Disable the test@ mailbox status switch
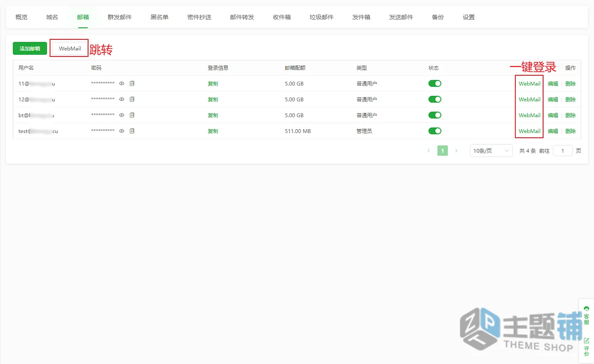 click(x=435, y=131)
